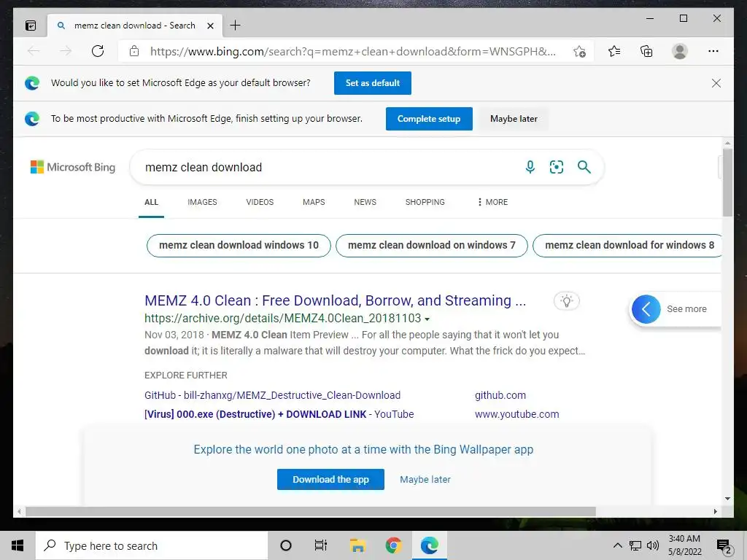Screen dimensions: 747x560
Task: Open the taskbar clock 3:40 AM
Action: (x=684, y=545)
